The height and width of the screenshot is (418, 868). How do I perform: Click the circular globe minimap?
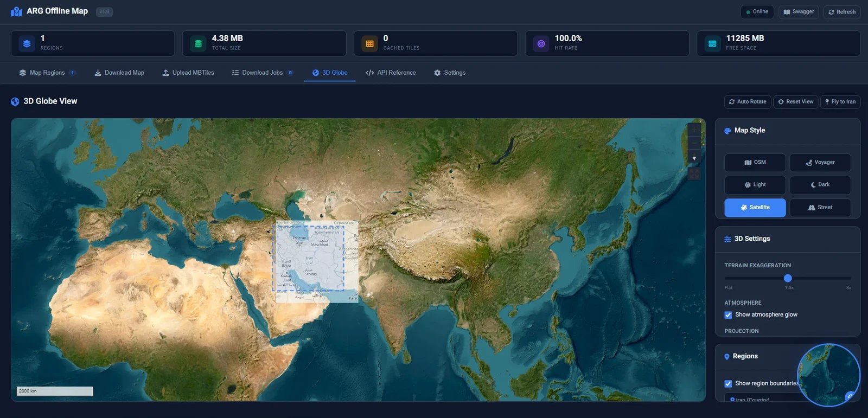point(828,375)
